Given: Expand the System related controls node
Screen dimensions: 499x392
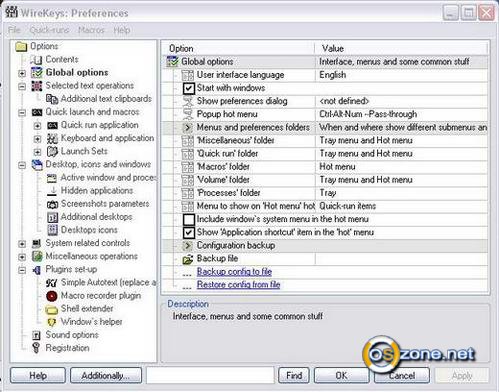Looking at the screenshot, I should click(22, 244).
